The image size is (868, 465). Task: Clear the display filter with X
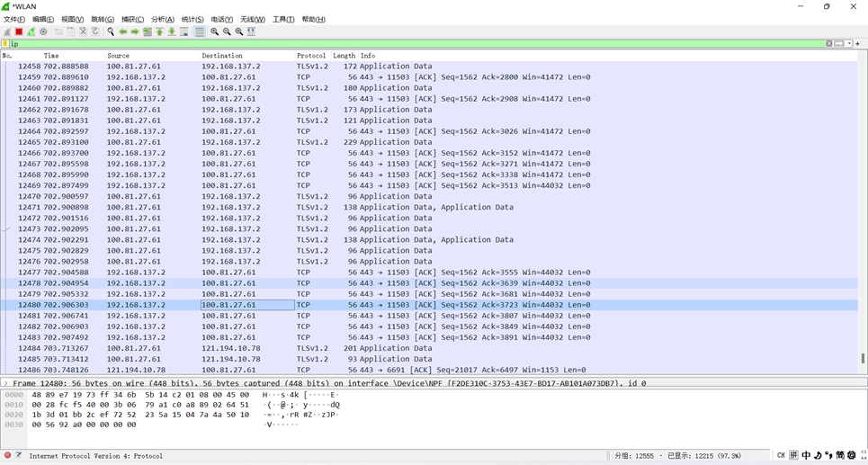pos(828,43)
